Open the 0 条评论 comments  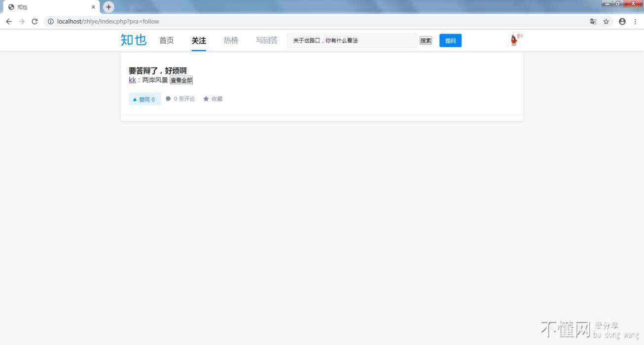click(180, 99)
